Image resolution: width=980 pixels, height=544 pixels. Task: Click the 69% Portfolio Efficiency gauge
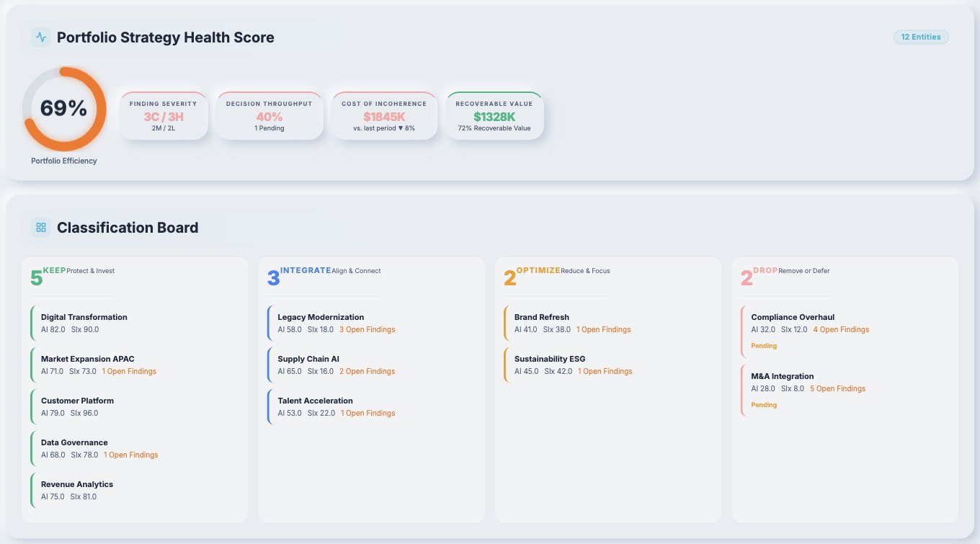(x=64, y=109)
